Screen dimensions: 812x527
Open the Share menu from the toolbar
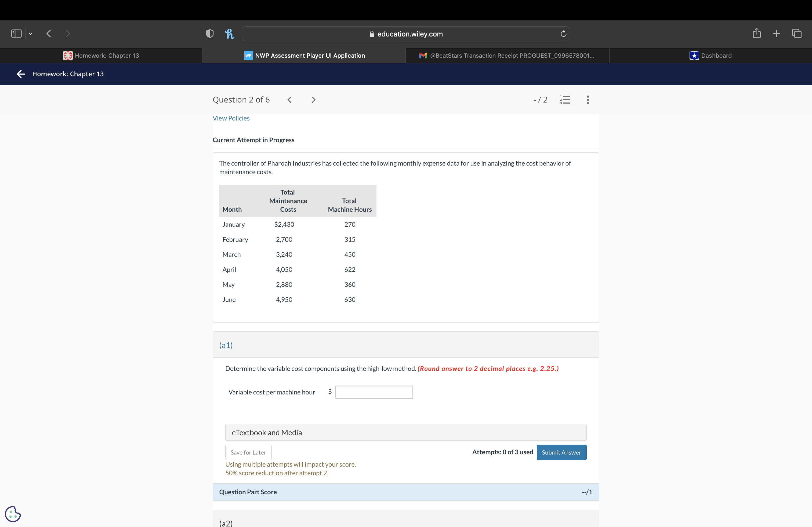click(756, 33)
